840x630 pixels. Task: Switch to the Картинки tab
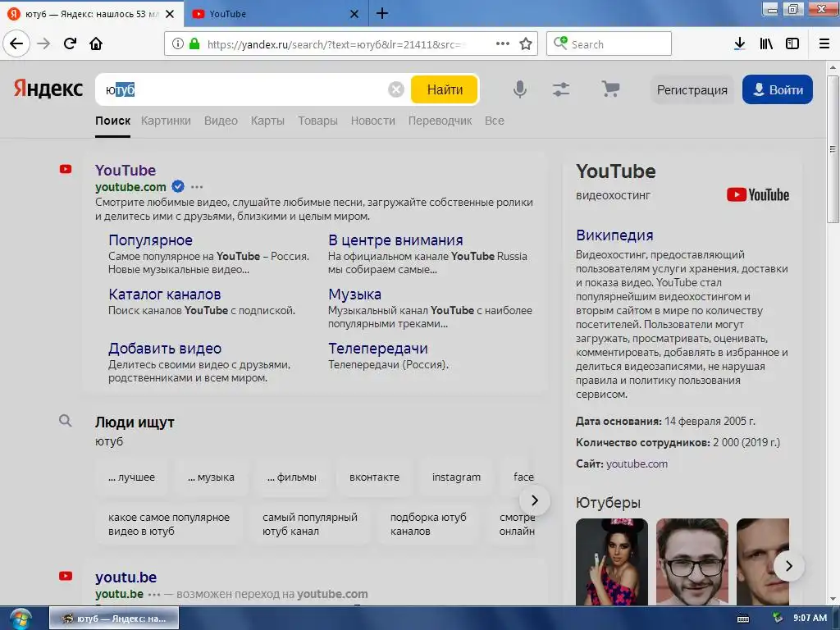tap(166, 121)
